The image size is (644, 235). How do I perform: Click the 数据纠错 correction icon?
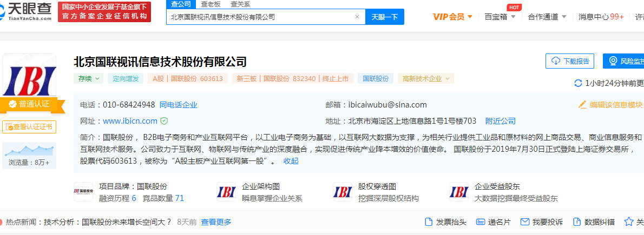tap(577, 222)
